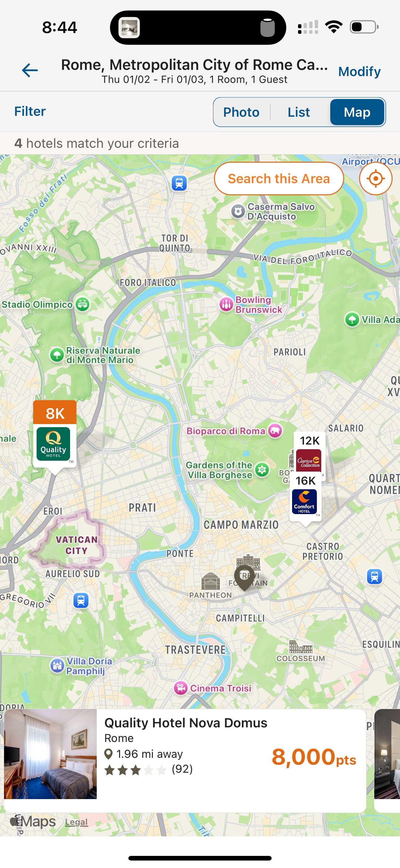Tap Modify to change search
This screenshot has height=868, width=400.
coord(359,71)
